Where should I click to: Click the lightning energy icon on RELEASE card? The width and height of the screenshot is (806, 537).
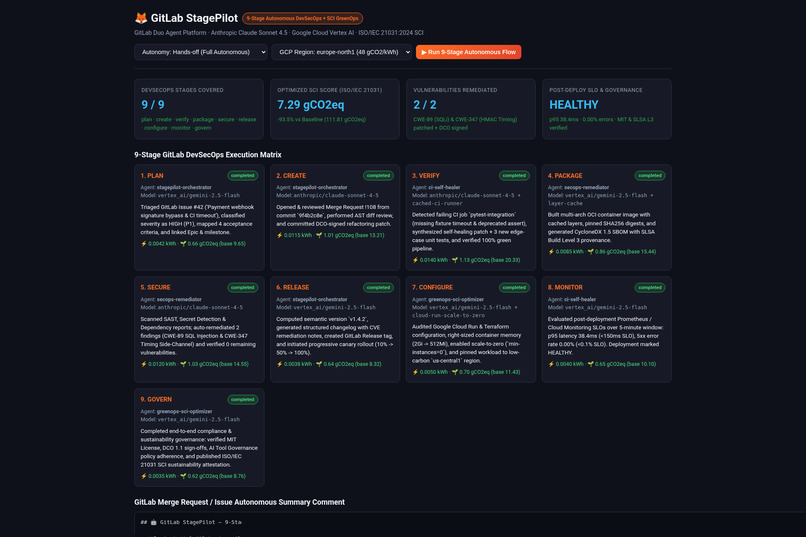click(279, 364)
